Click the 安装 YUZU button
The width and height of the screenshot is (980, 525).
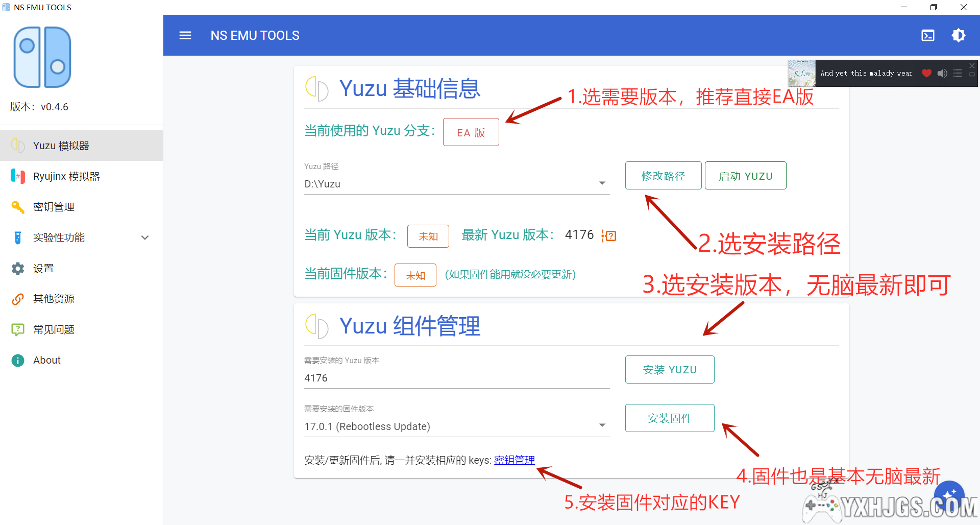tap(669, 369)
